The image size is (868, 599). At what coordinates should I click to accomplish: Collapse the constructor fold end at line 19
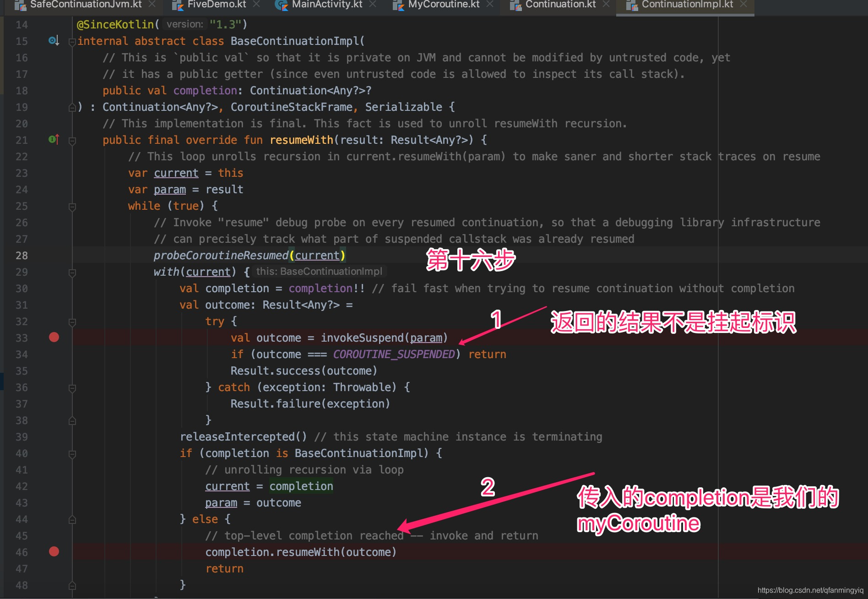click(72, 107)
